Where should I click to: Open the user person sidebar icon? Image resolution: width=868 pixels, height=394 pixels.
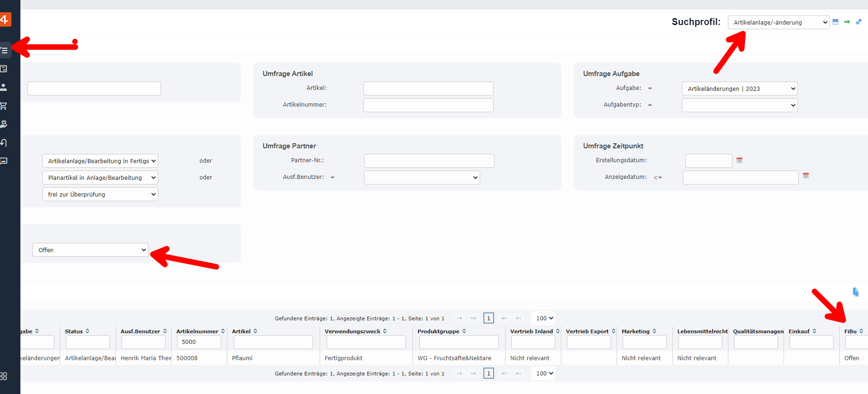4,87
